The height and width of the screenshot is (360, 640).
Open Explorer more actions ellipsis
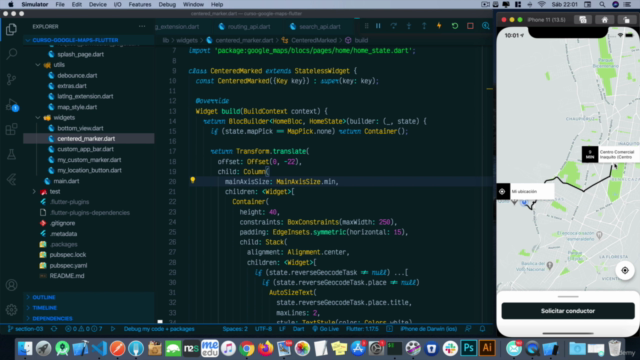click(x=142, y=27)
